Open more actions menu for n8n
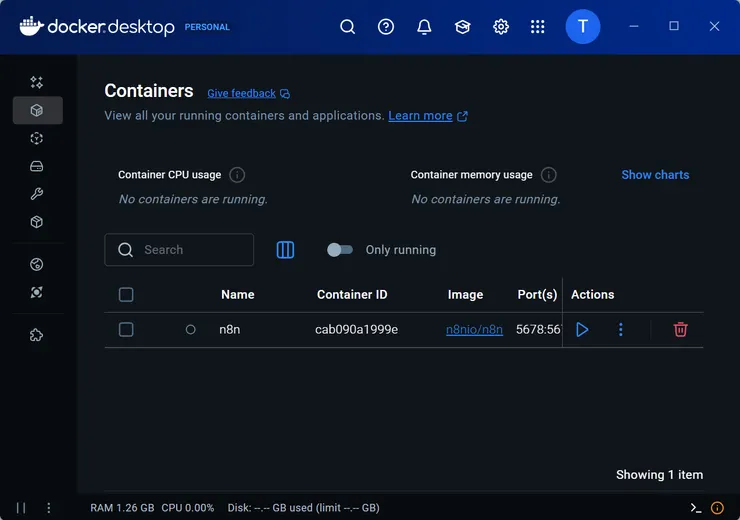This screenshot has height=520, width=740. pyautogui.click(x=621, y=329)
